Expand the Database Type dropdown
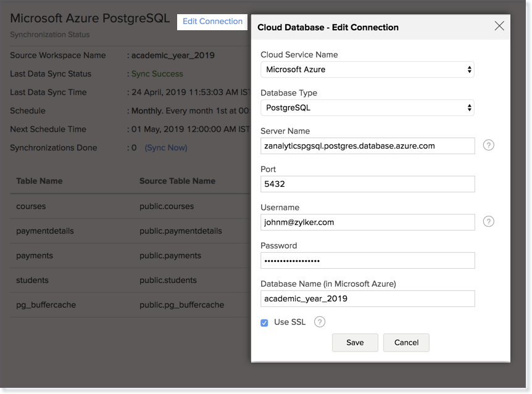The image size is (532, 394). tap(367, 108)
